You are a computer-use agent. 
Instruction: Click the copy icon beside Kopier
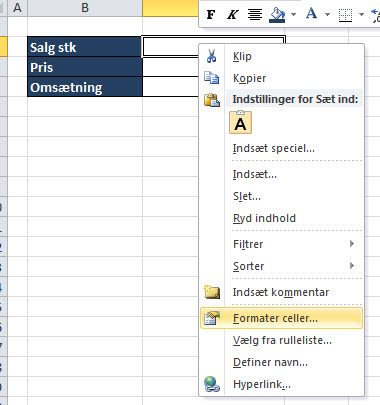[x=211, y=78]
